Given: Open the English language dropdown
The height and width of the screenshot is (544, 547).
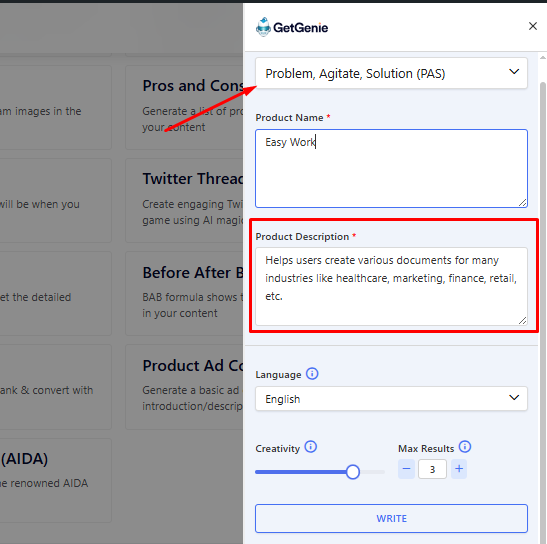Looking at the screenshot, I should (391, 398).
